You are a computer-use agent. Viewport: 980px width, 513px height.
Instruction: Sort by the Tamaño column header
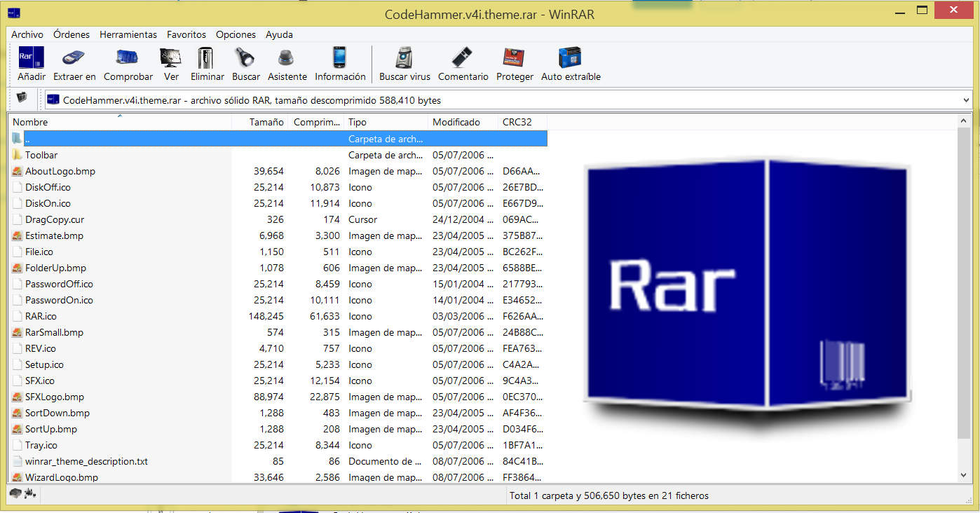[x=260, y=122]
